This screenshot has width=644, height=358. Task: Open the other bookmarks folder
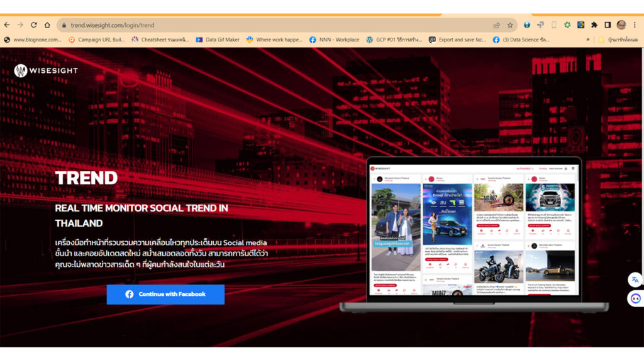click(618, 40)
